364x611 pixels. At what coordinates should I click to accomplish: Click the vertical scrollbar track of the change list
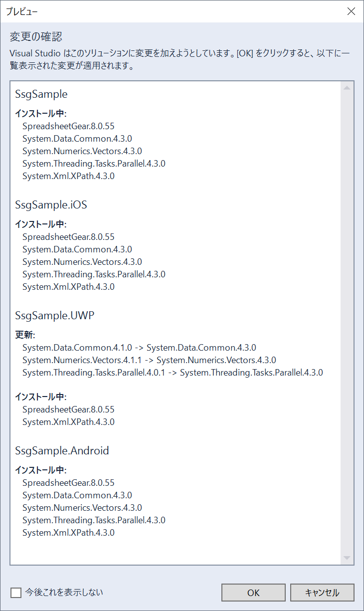point(347,323)
